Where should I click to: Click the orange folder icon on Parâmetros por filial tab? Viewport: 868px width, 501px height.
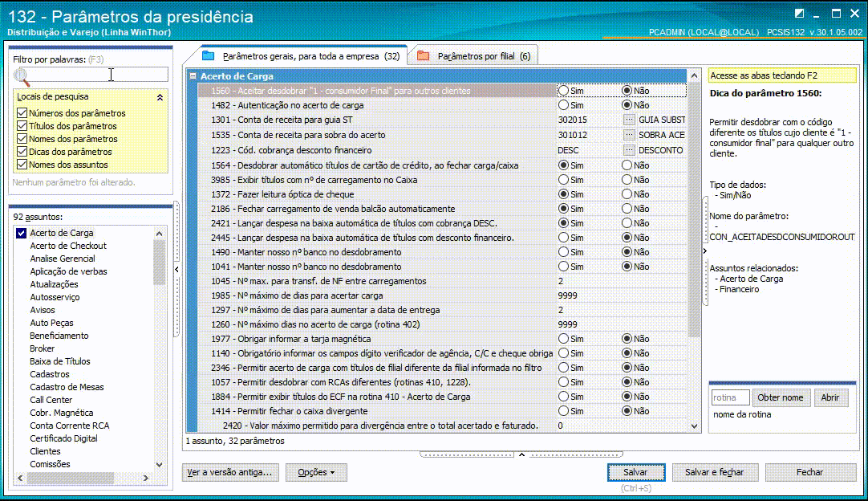coord(423,55)
